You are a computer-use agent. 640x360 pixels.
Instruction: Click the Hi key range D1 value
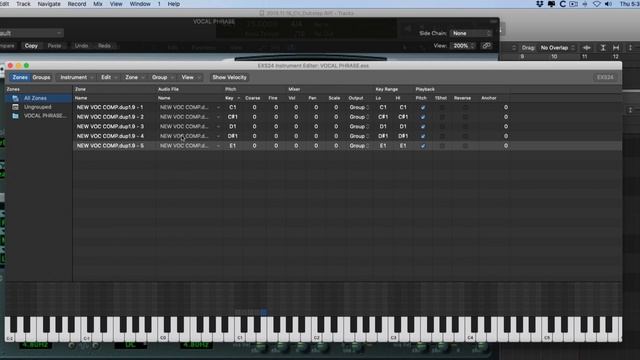tap(403, 127)
